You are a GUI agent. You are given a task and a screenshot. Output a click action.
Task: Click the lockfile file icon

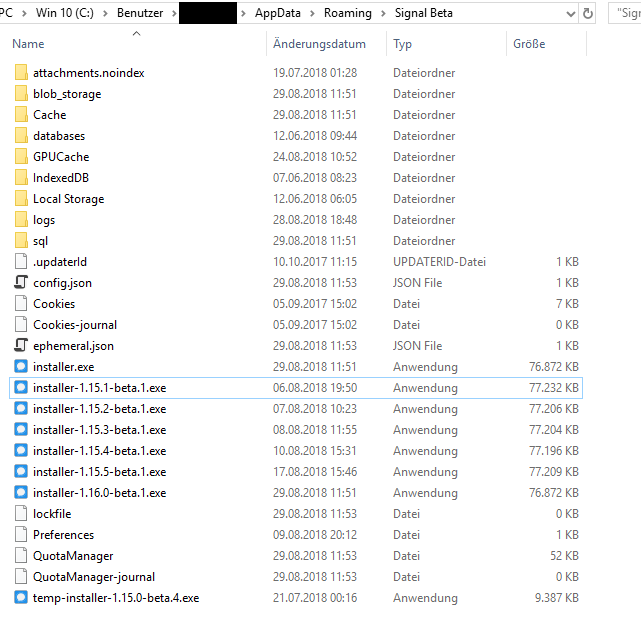pos(21,513)
